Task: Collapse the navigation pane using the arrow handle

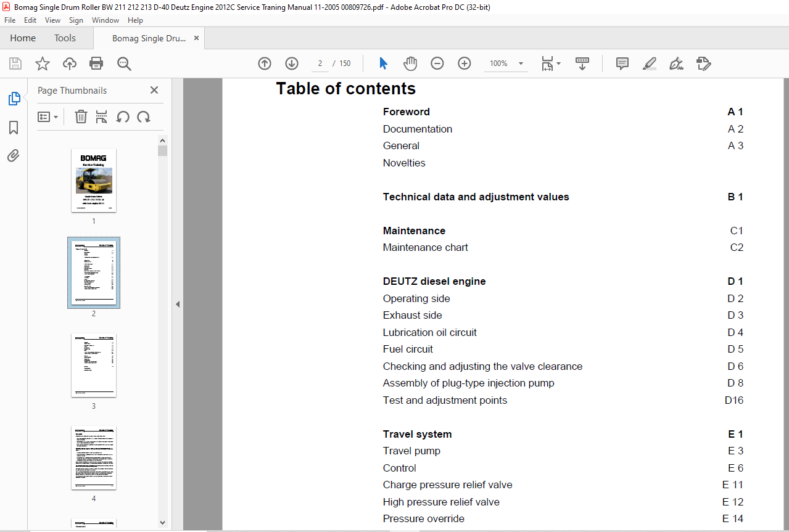Action: pyautogui.click(x=178, y=304)
